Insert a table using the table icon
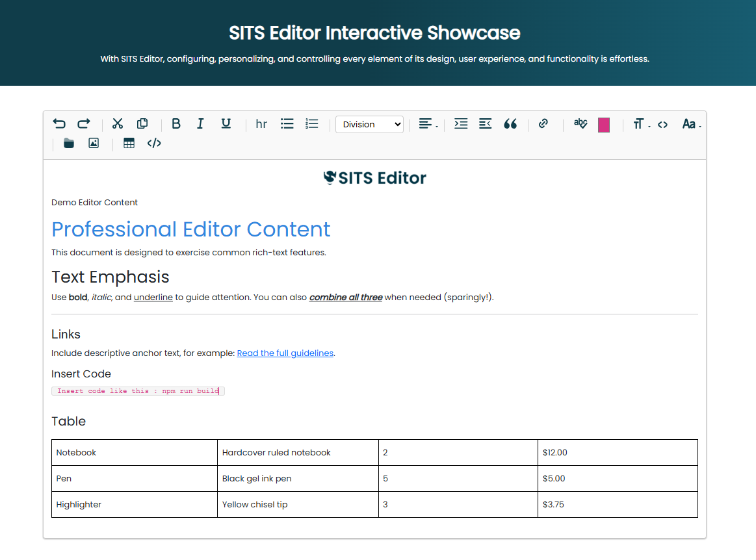Image resolution: width=756 pixels, height=560 pixels. coord(129,144)
